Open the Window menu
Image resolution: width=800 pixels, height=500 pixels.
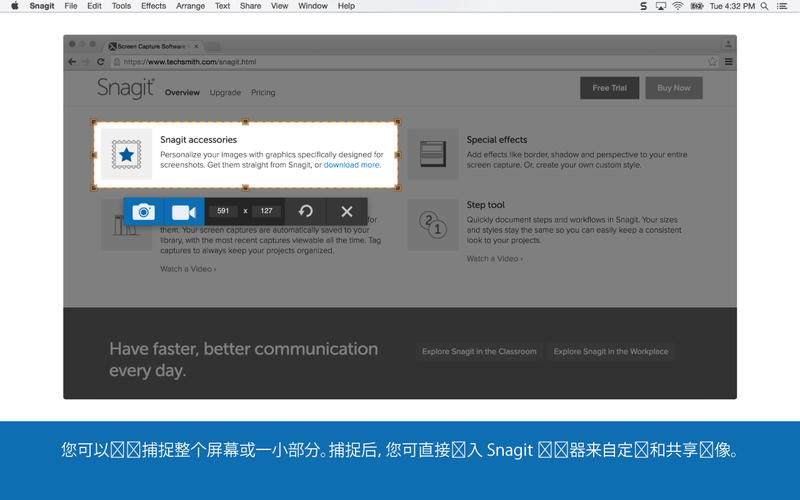click(313, 6)
